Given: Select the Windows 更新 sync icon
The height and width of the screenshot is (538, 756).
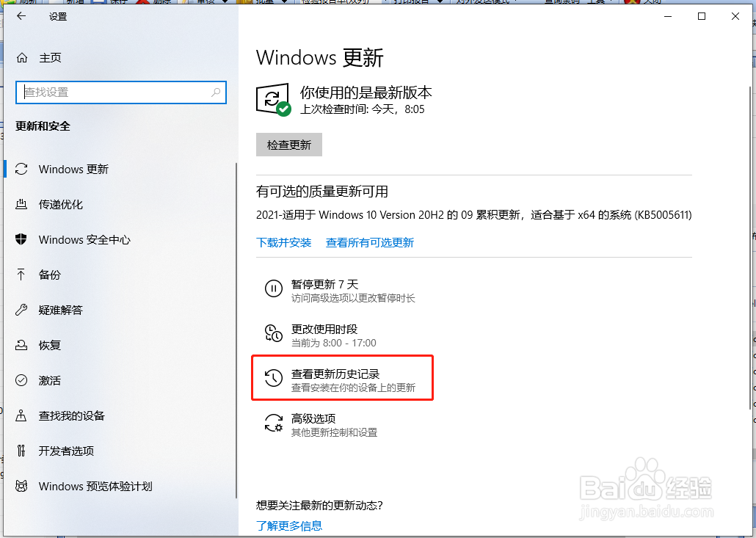Looking at the screenshot, I should point(21,170).
